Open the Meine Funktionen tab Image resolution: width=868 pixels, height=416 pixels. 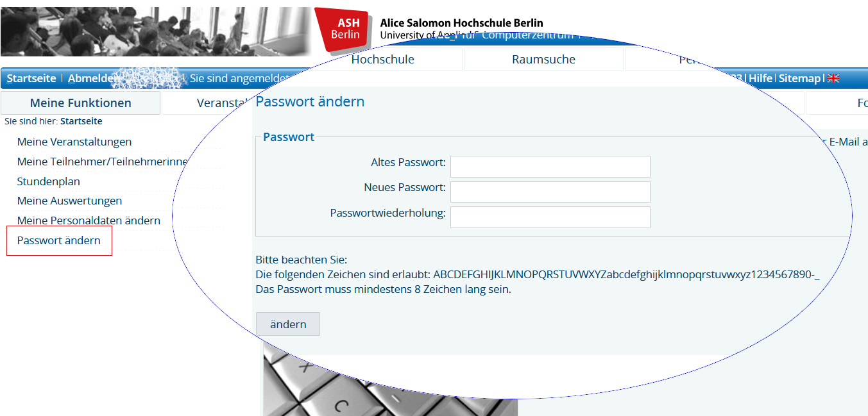[x=81, y=103]
